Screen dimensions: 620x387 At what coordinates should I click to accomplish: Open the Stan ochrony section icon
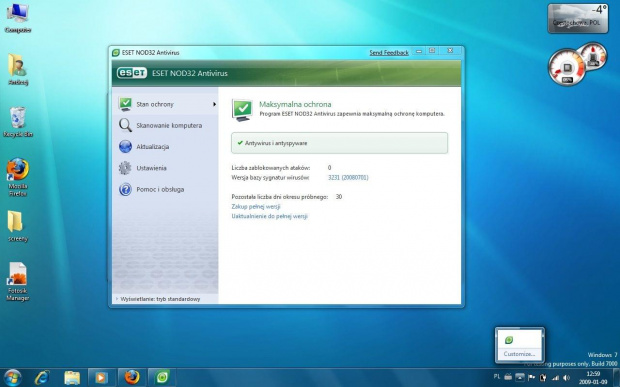pos(125,104)
